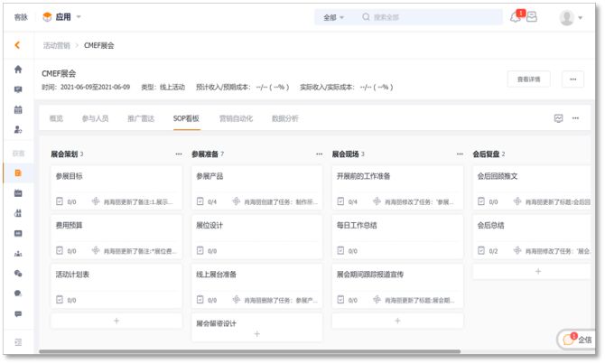Click checklist icon on 参展产品 card
605x364 pixels.
pos(200,201)
